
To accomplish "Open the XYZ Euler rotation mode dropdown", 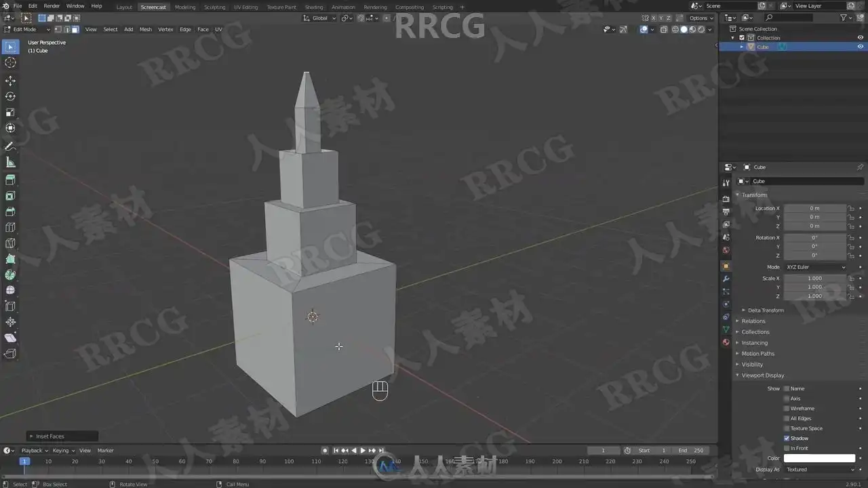I will [816, 267].
